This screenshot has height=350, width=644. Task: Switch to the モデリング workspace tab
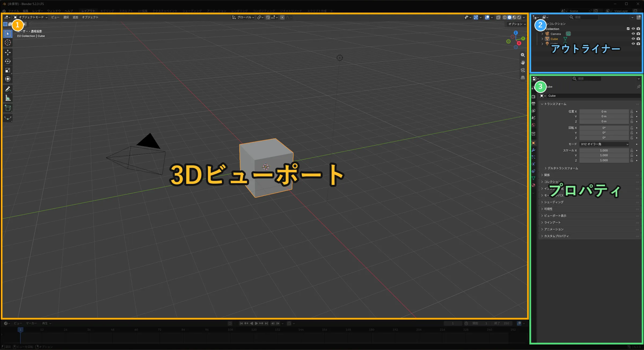coord(107,11)
